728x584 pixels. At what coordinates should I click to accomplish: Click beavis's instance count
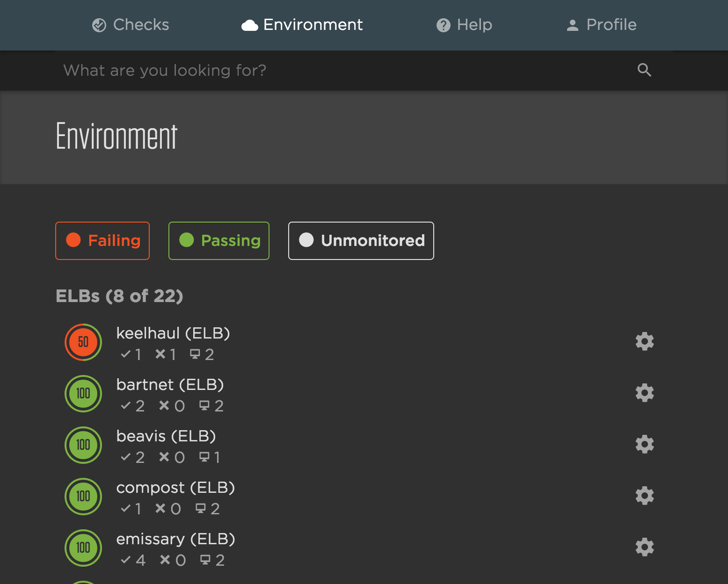click(210, 457)
